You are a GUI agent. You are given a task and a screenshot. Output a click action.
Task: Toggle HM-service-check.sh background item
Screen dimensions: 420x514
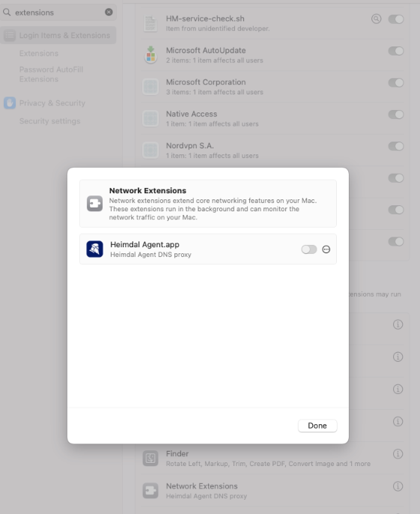click(x=396, y=19)
